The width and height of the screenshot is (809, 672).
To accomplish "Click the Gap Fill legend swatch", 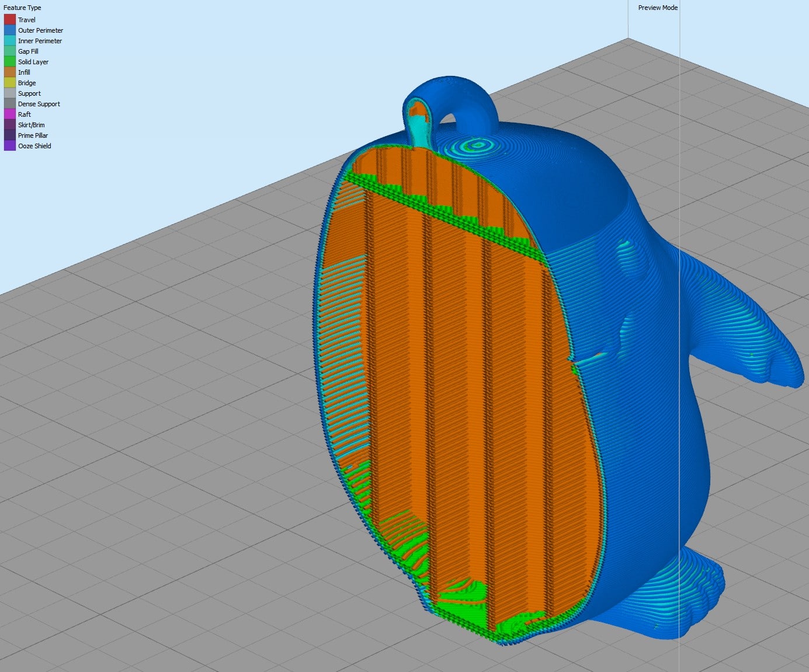I will (10, 51).
